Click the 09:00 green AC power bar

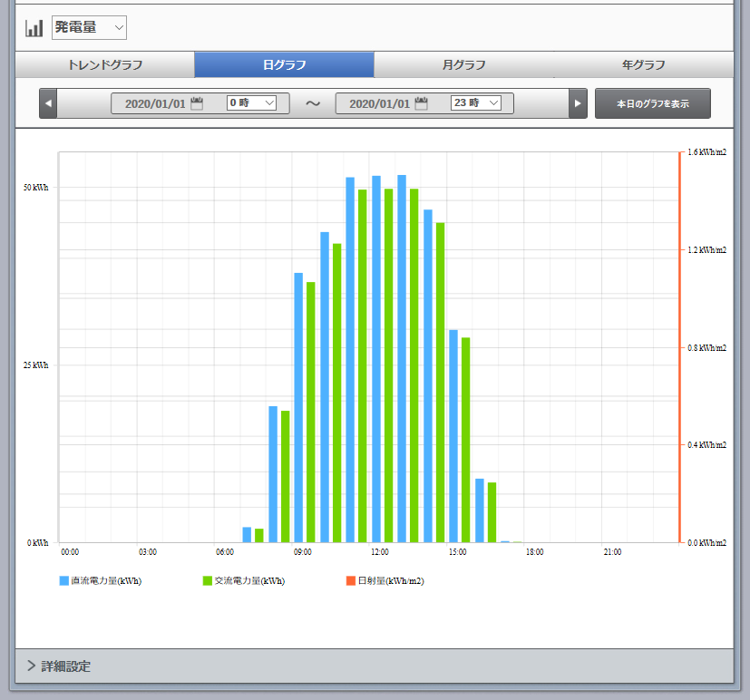coord(311,413)
